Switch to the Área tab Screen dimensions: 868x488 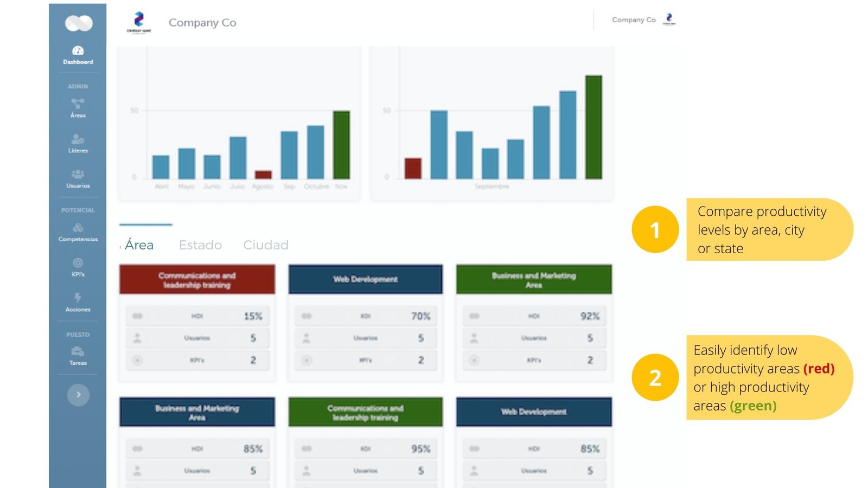(x=139, y=245)
